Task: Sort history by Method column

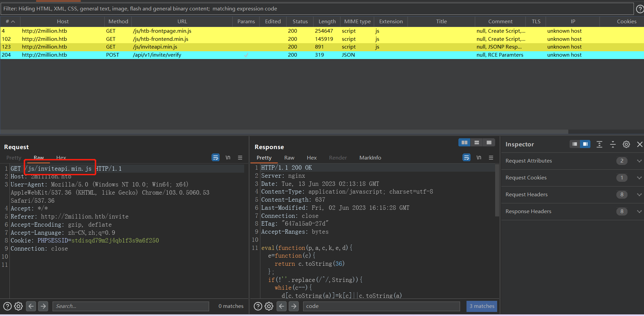Action: 118,21
